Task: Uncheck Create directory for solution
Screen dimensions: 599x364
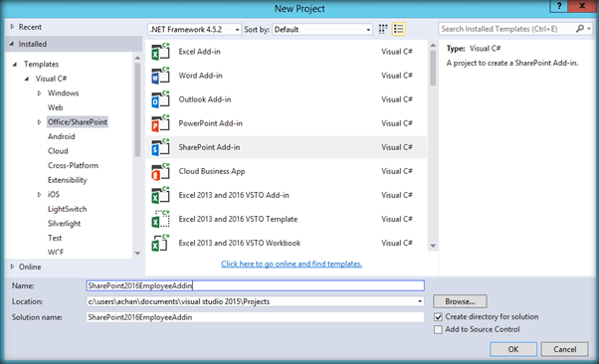Action: click(438, 317)
